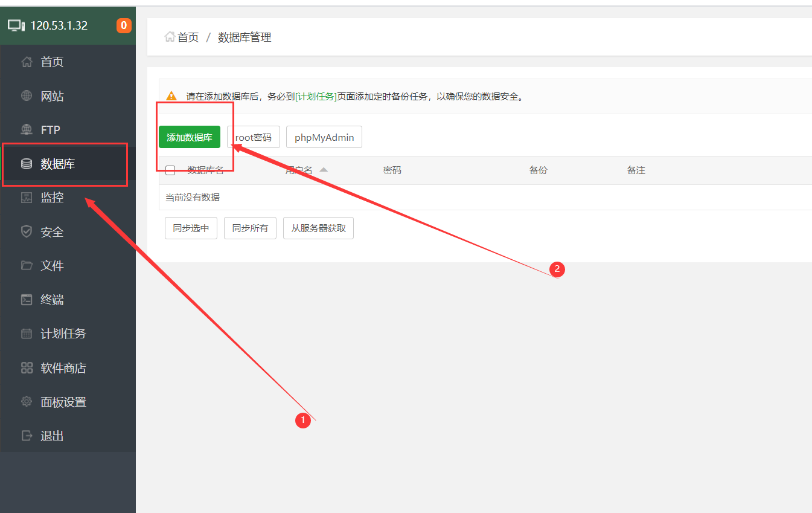Follow the [计划任务] link in the notice
Viewport: 812px width, 513px height.
click(316, 96)
